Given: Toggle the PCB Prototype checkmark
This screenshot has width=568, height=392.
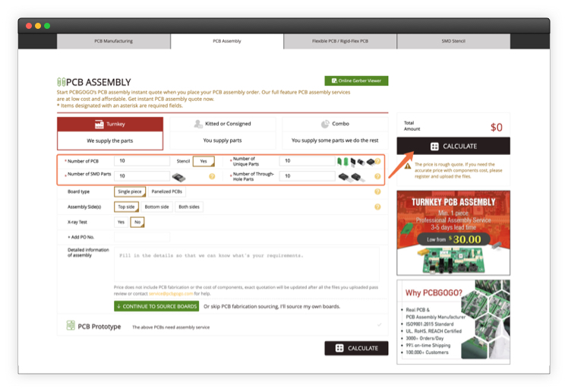Looking at the screenshot, I should click(x=379, y=325).
